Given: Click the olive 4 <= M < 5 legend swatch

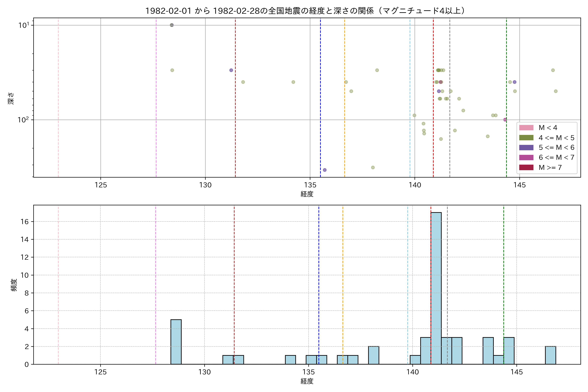Looking at the screenshot, I should 526,138.
